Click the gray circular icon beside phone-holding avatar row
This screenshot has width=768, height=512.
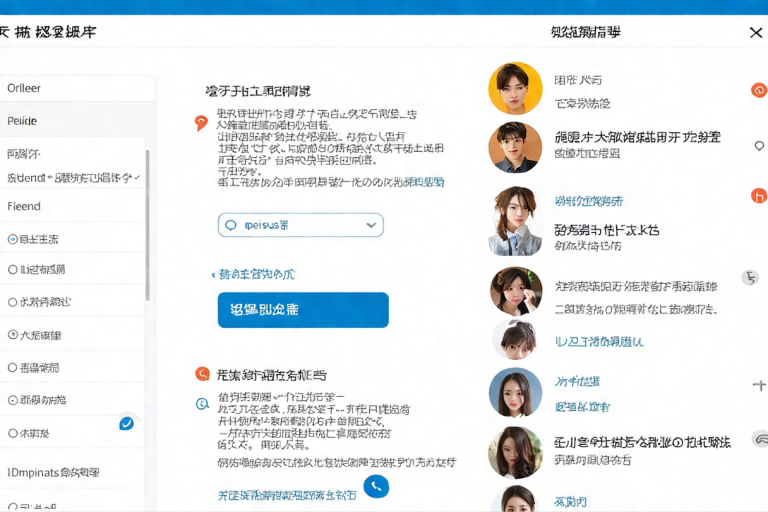(750, 277)
